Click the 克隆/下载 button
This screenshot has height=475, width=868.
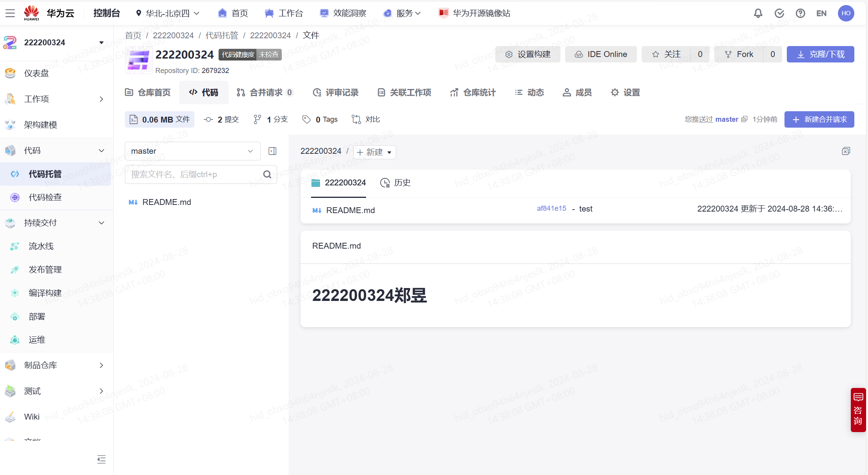[820, 54]
